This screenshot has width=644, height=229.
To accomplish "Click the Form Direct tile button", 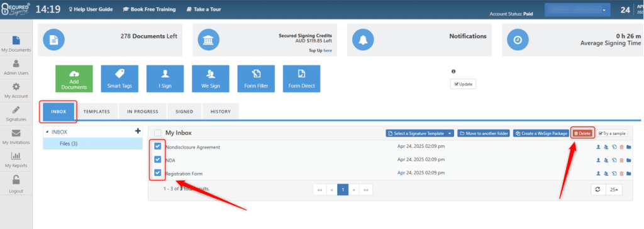I will tap(301, 79).
